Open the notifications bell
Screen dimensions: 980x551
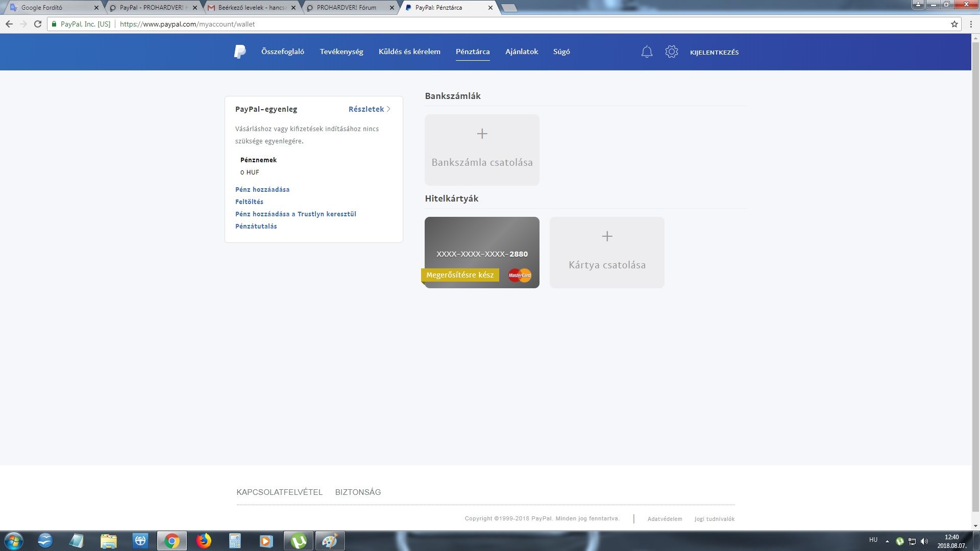[647, 52]
